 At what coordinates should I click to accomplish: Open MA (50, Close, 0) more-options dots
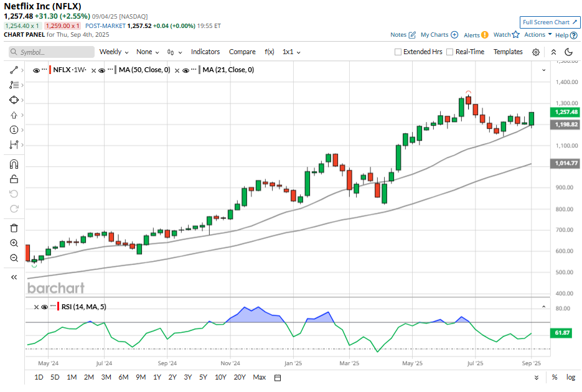[x=110, y=69]
